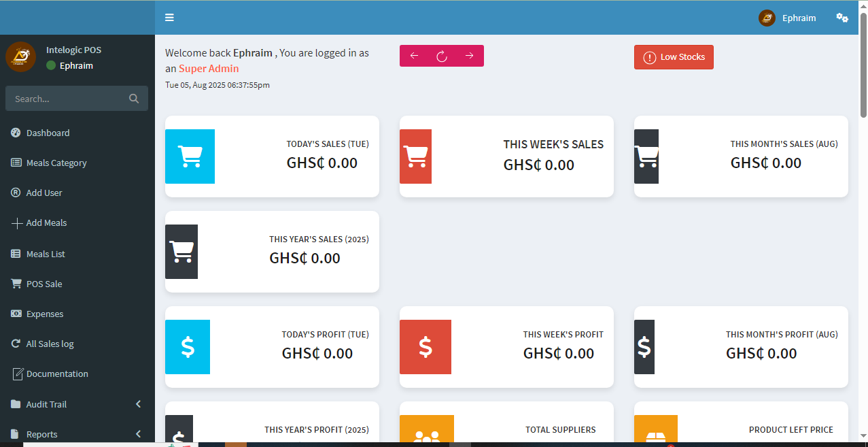
Task: Click the PRODUCT LEFT PRICE label
Action: 791,430
